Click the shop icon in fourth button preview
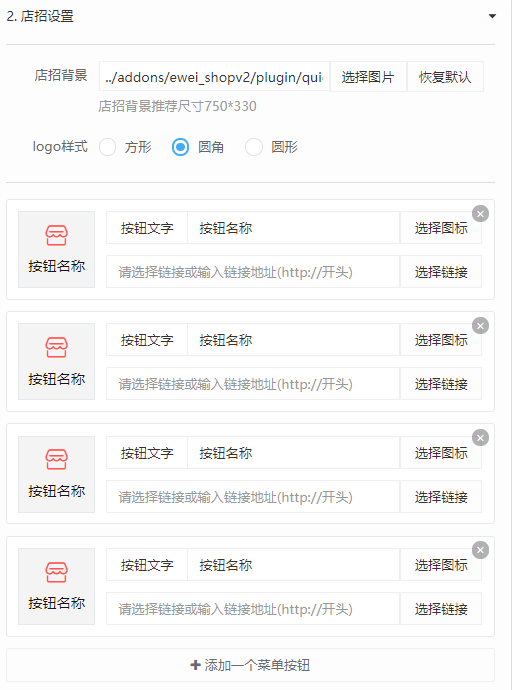 [56, 572]
